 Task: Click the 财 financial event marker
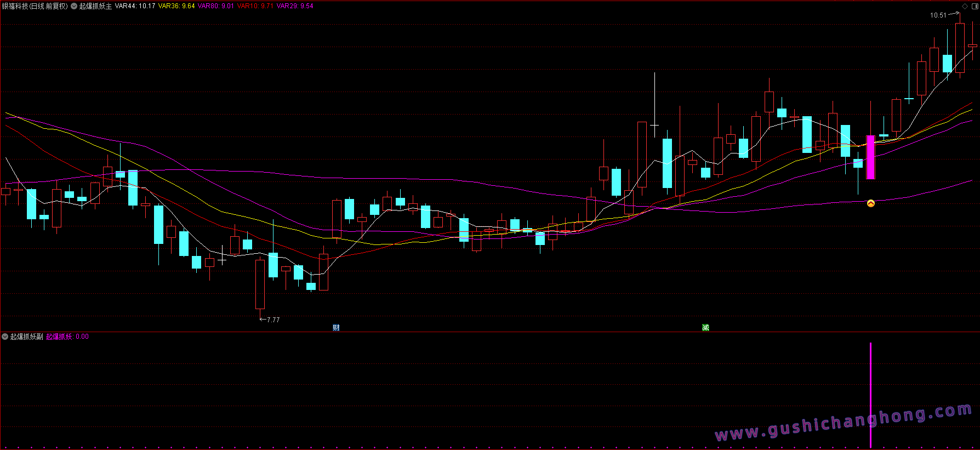[x=336, y=328]
